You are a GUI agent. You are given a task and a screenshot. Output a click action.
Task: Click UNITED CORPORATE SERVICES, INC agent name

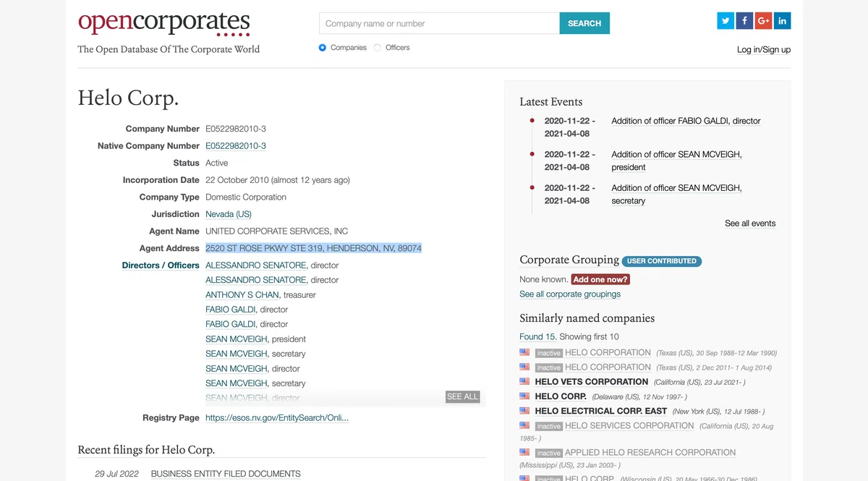(276, 231)
